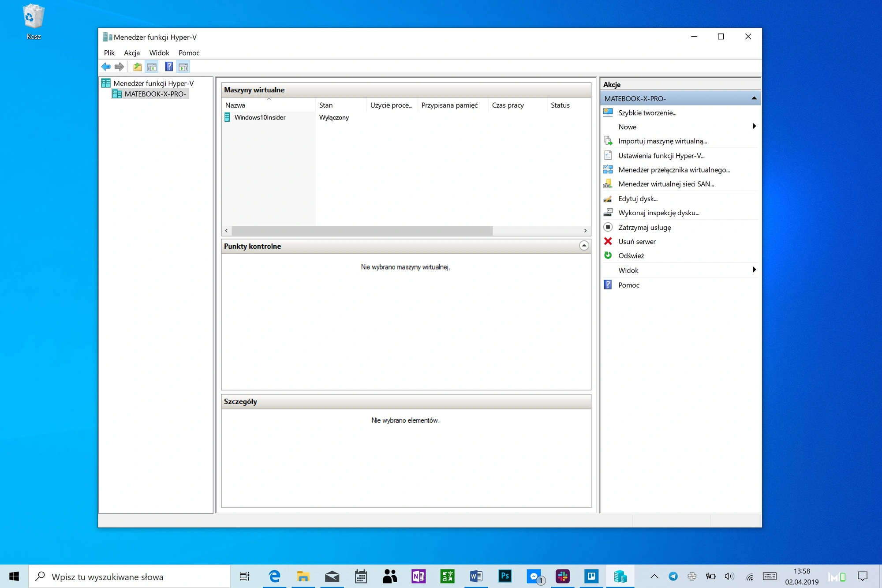Click the horizontal scrollbar thumb in Maszyny wirtualne
882x588 pixels.
click(362, 230)
